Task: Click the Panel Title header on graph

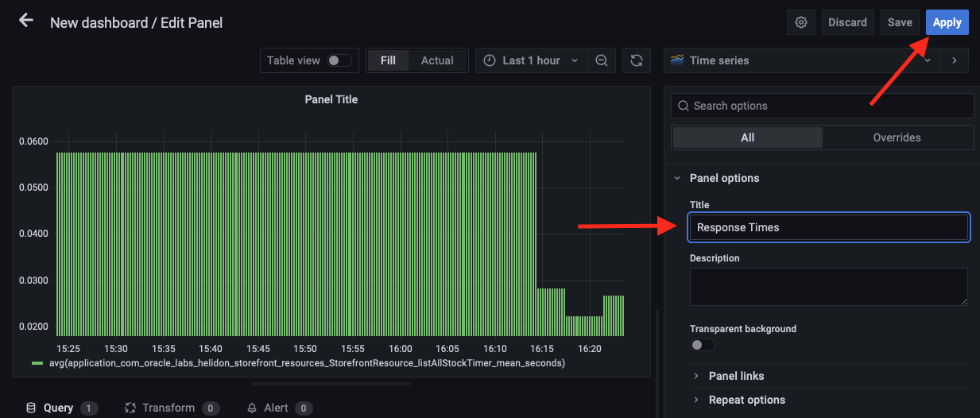Action: pos(331,99)
